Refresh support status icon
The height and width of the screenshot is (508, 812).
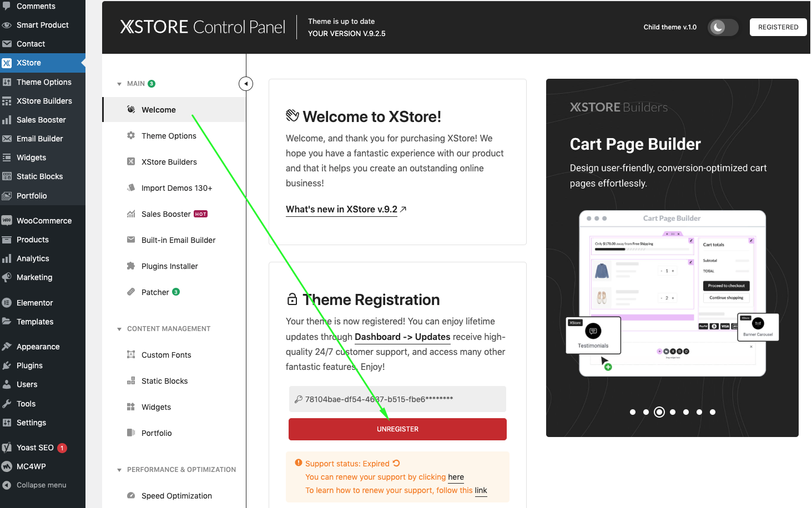coord(396,464)
